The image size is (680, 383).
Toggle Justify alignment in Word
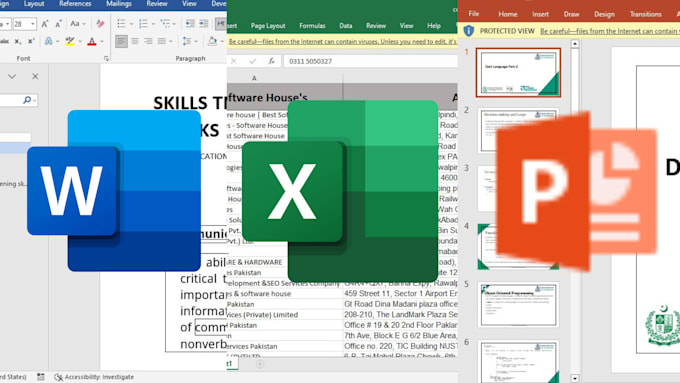[x=162, y=41]
